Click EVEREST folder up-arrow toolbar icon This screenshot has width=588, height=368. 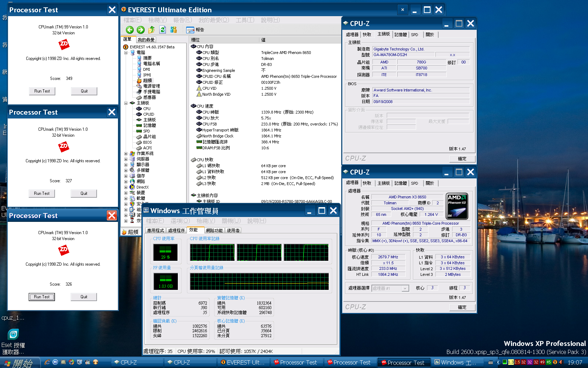coord(152,30)
